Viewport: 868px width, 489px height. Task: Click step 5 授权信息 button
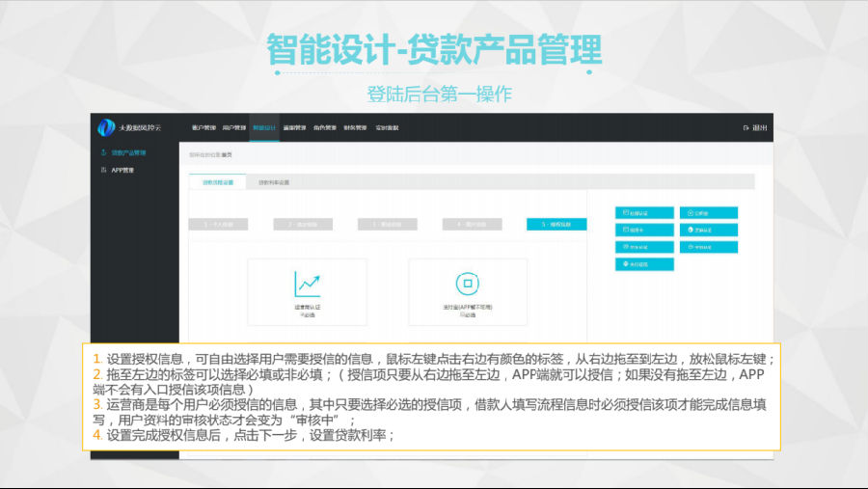[556, 224]
